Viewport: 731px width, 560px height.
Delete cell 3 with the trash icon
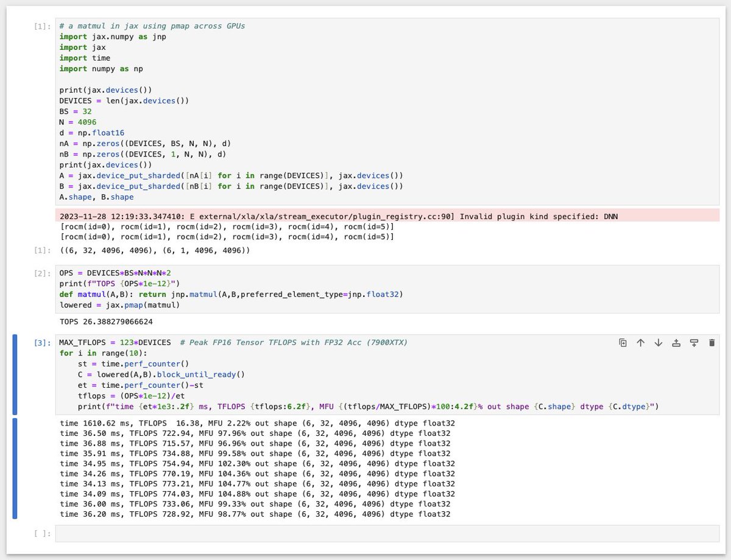click(x=712, y=343)
